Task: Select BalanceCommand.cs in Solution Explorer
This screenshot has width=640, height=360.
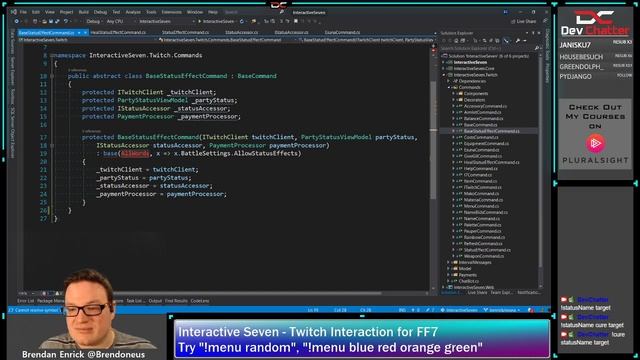Action: (483, 119)
